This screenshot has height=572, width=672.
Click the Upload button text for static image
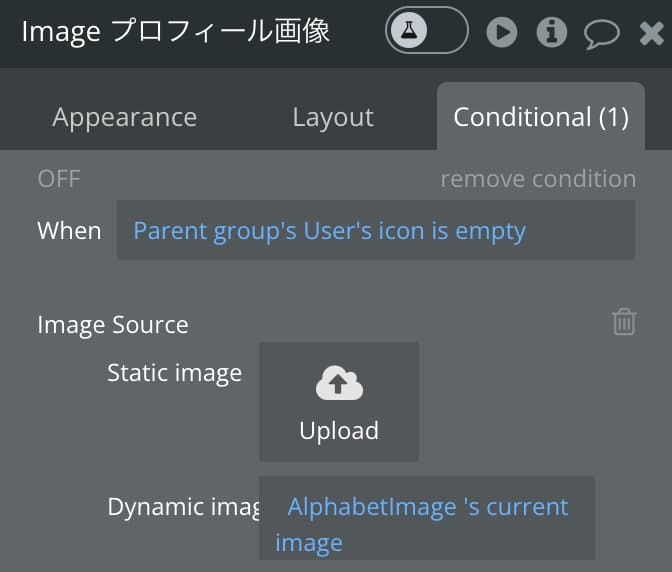click(339, 430)
